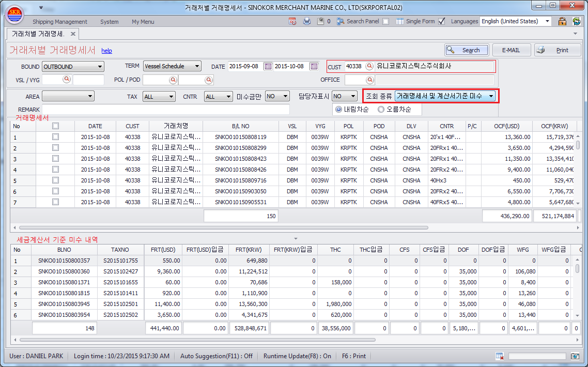Open the BOUND dropdown showing OUTBOUND
Viewport: 588px width, 367px height.
coord(73,66)
